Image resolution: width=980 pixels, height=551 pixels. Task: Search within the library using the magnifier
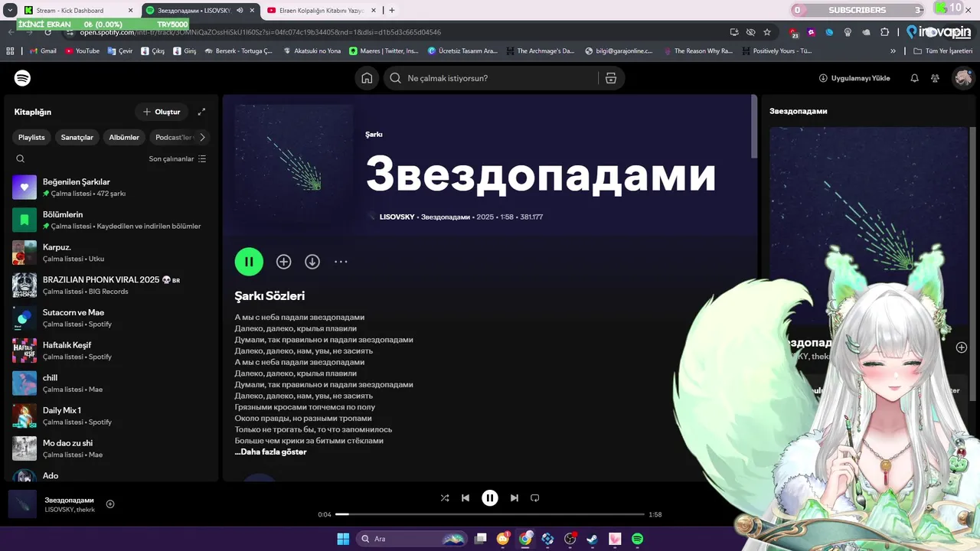pos(21,158)
